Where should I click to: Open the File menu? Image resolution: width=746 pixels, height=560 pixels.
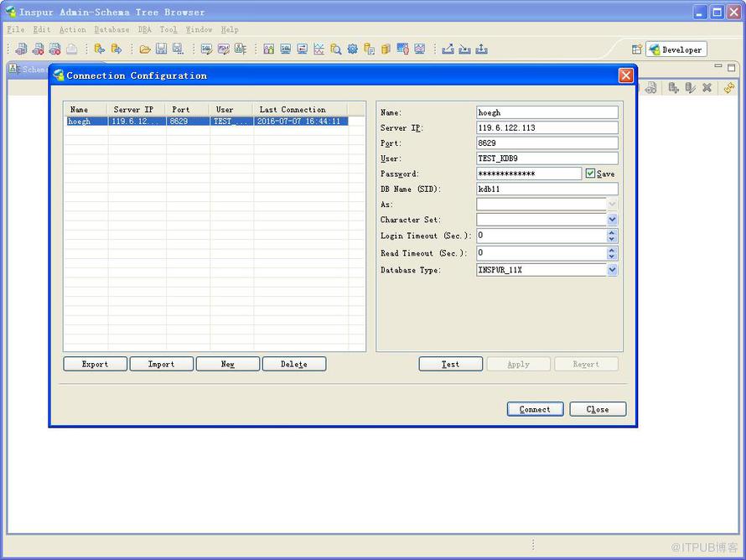(16, 29)
